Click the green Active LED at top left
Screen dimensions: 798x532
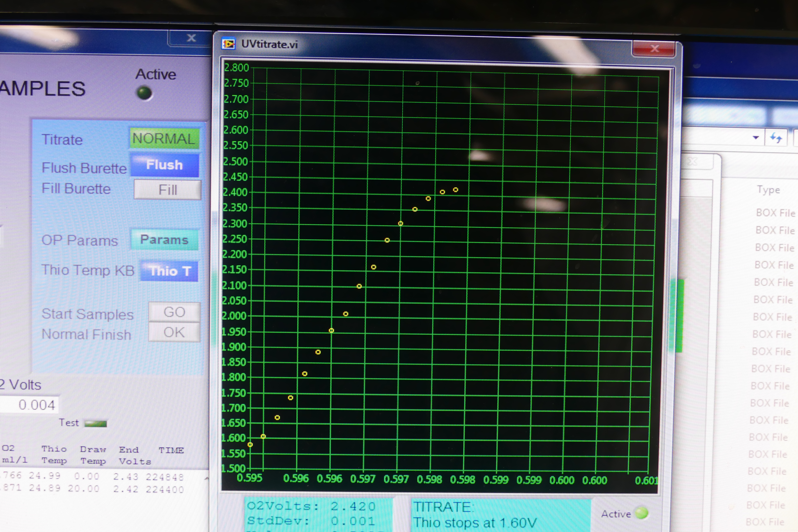[145, 93]
